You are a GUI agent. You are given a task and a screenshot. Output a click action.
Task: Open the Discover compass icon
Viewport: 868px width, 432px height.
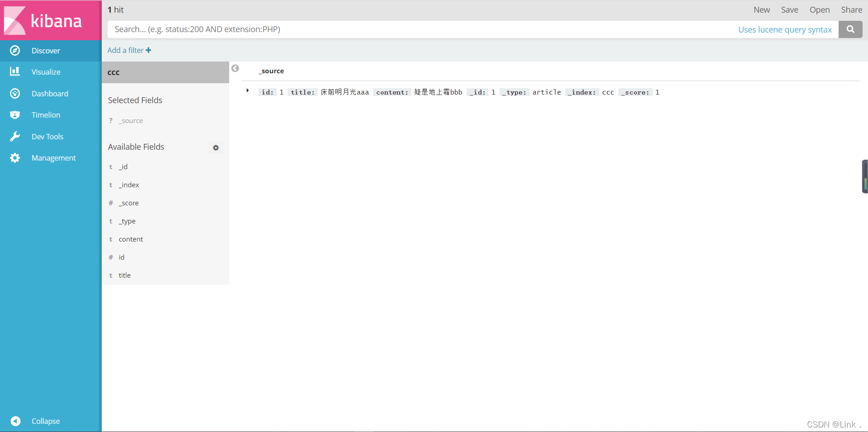point(15,51)
